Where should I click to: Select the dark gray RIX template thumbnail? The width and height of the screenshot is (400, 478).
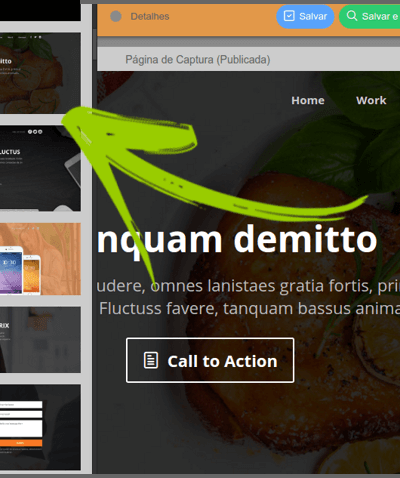tap(40, 340)
